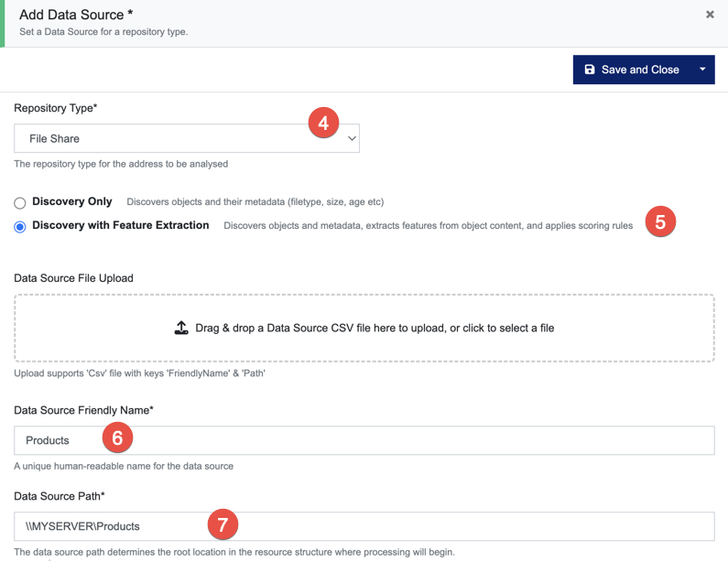Click the Repository Type chevron arrow
The image size is (728, 561).
[x=352, y=139]
